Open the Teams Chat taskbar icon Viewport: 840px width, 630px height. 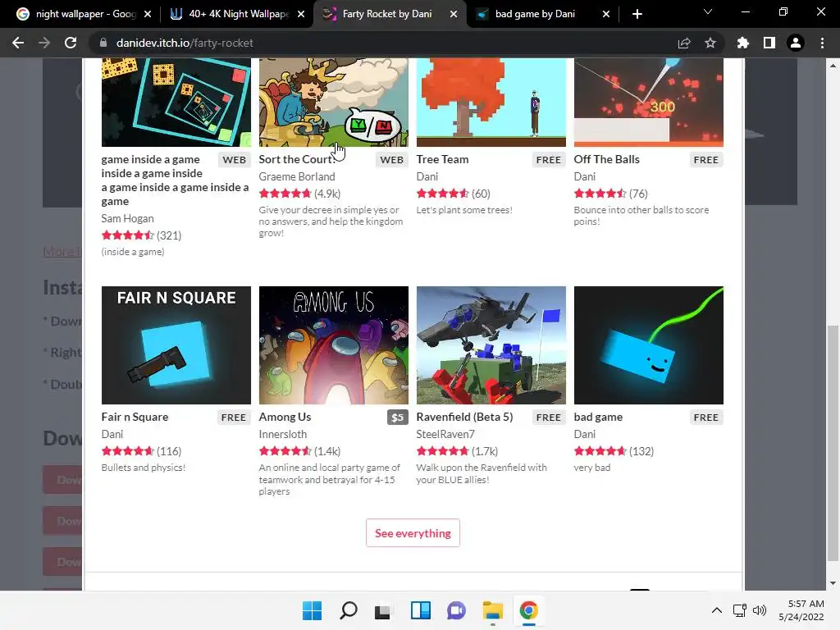(456, 610)
